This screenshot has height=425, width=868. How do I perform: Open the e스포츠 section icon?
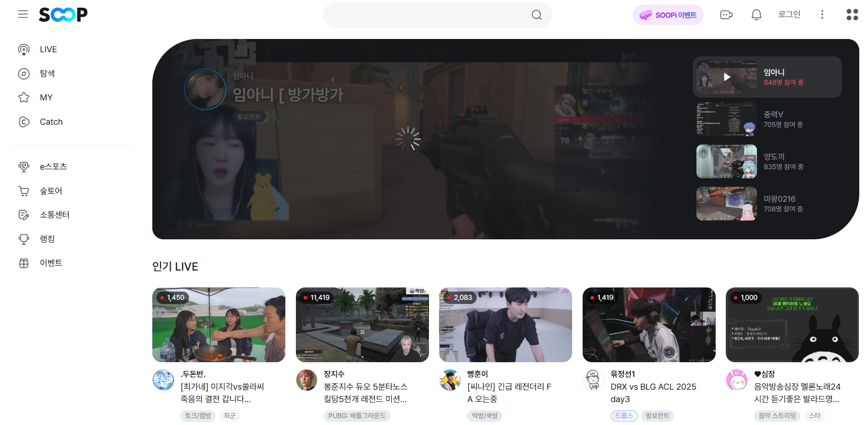(x=24, y=166)
